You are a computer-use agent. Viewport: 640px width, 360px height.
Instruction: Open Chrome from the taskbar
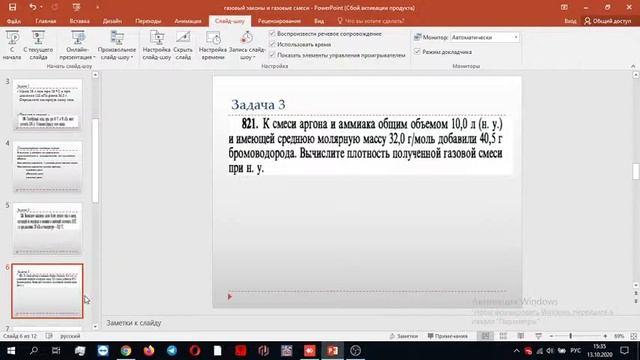tap(126, 351)
